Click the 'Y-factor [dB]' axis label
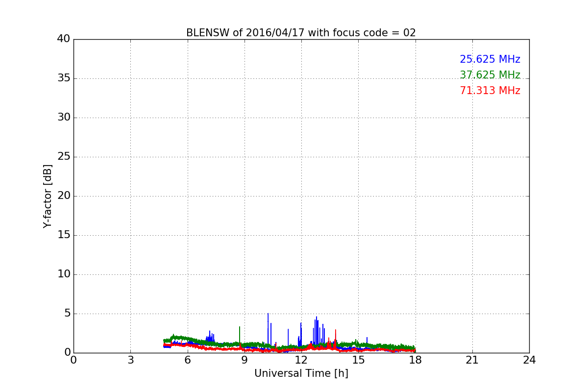 click(48, 196)
